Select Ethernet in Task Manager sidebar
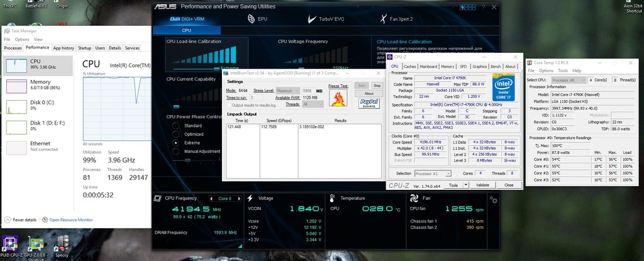The height and width of the screenshot is (261, 644). coord(38,148)
